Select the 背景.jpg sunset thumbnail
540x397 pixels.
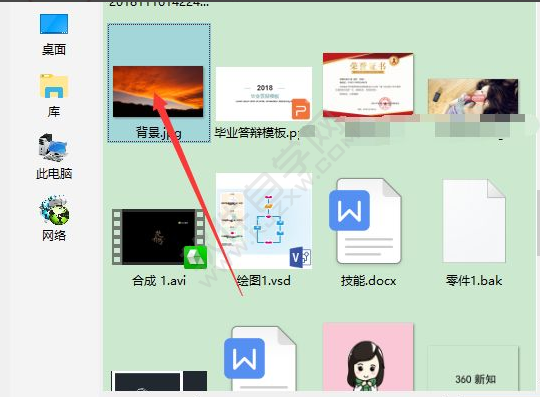coord(158,92)
